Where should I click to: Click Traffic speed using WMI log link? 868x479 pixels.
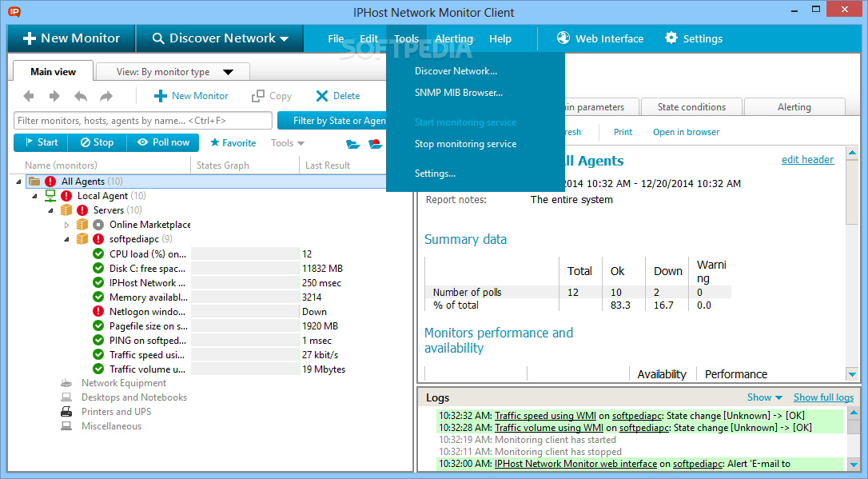point(545,415)
